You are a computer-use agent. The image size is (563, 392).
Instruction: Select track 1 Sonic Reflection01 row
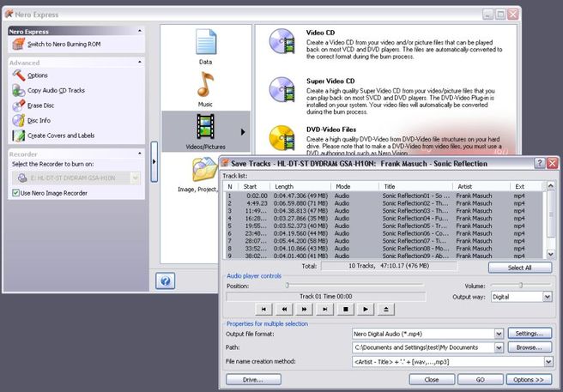pyautogui.click(x=383, y=196)
